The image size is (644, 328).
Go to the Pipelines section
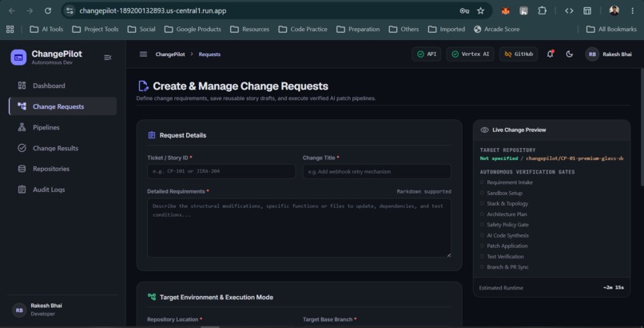tap(62, 127)
